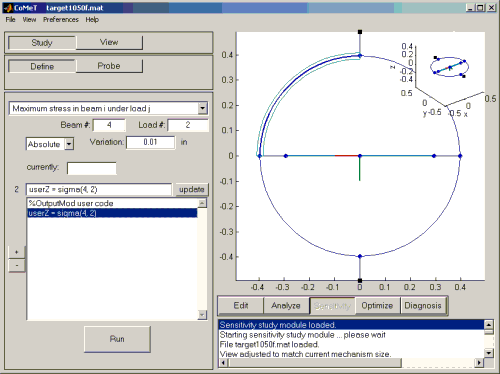This screenshot has width=500, height=374.
Task: Click the Run button
Action: [x=117, y=339]
